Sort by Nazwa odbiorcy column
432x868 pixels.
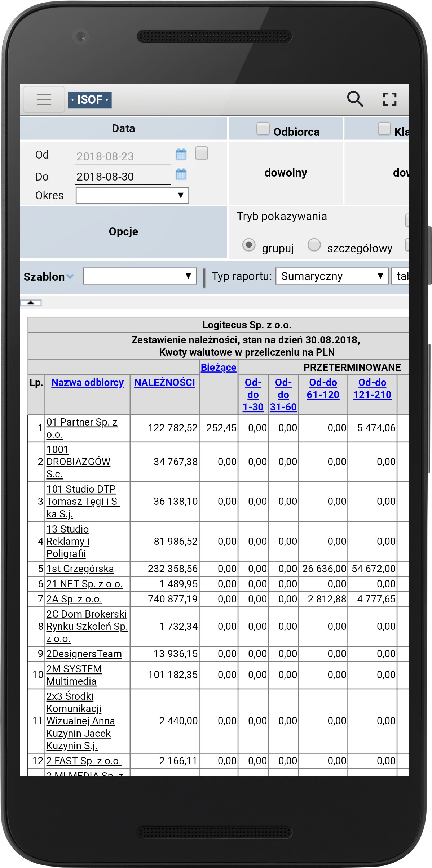tap(88, 382)
